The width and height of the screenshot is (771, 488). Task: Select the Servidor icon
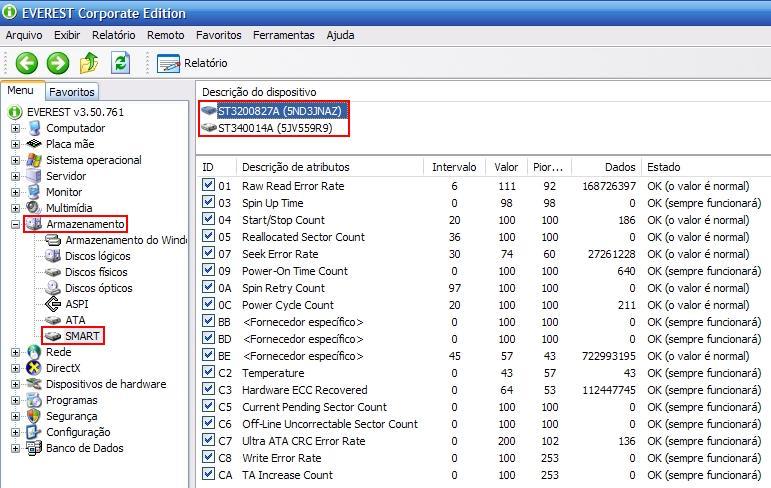(x=33, y=176)
